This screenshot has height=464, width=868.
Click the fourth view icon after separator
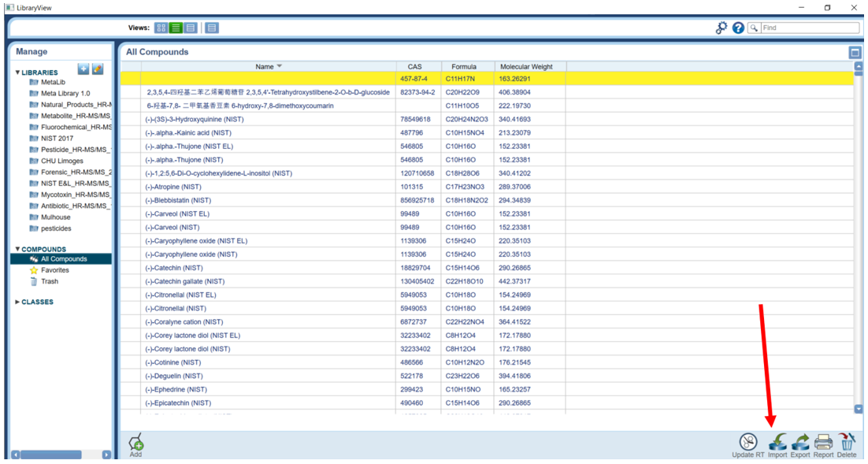[x=212, y=28]
